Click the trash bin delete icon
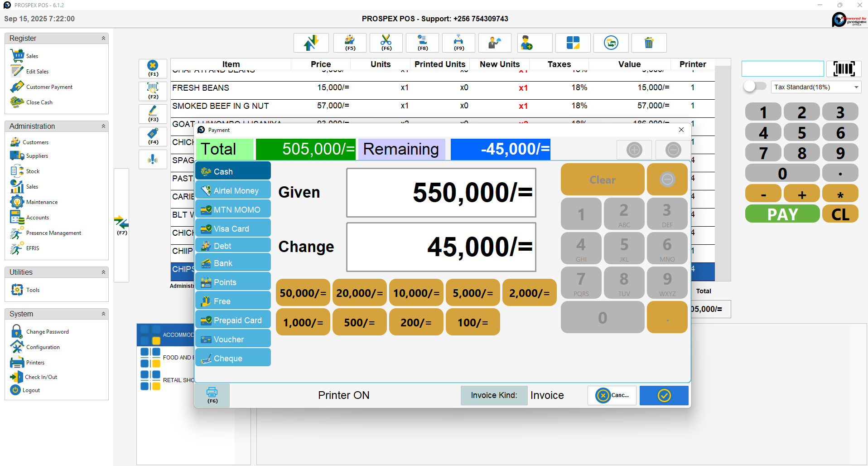868x466 pixels. [x=649, y=43]
